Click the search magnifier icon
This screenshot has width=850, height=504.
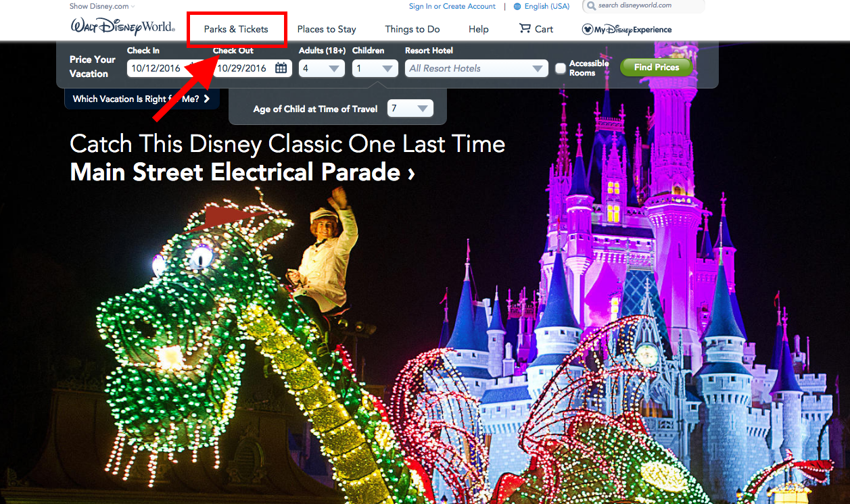(591, 5)
